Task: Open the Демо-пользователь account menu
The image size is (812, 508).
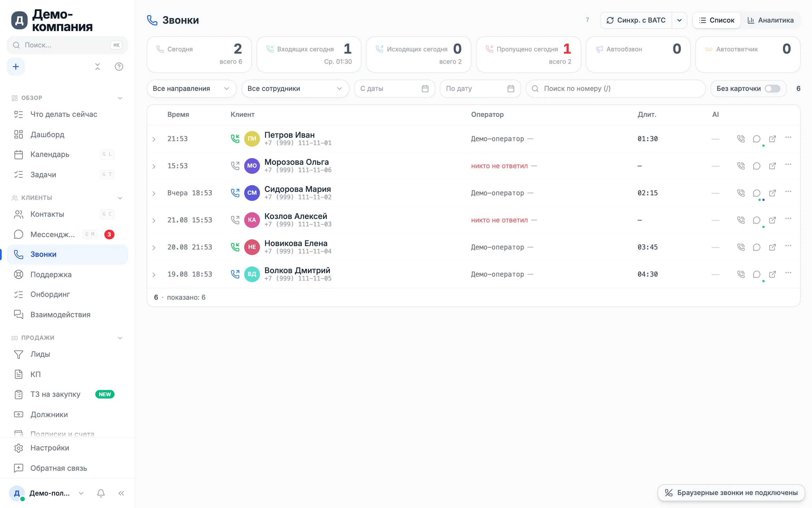Action: [47, 493]
